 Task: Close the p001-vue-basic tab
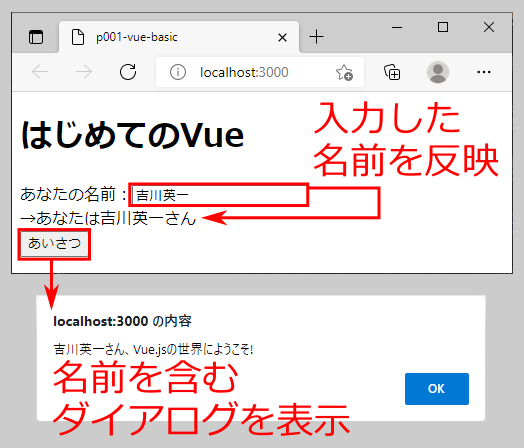(282, 37)
